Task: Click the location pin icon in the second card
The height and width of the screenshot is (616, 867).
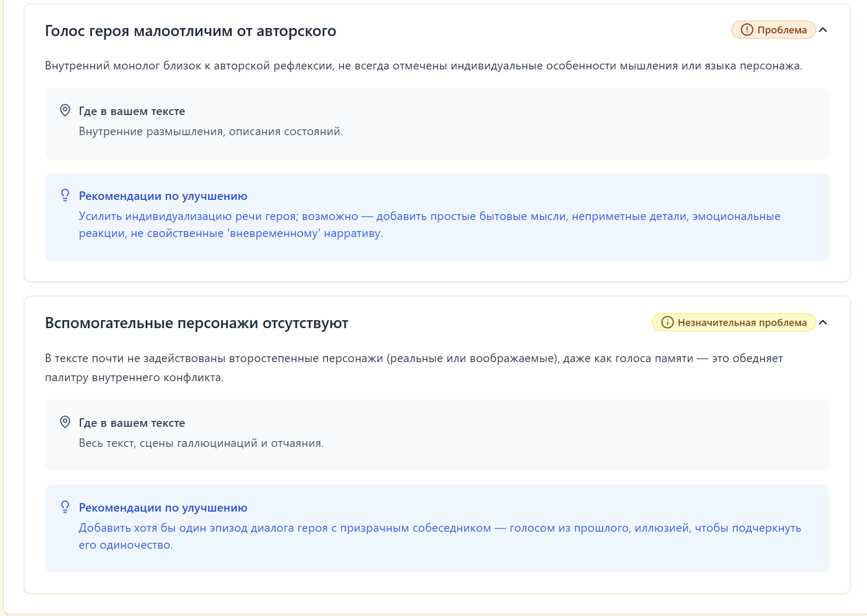Action: click(x=65, y=422)
